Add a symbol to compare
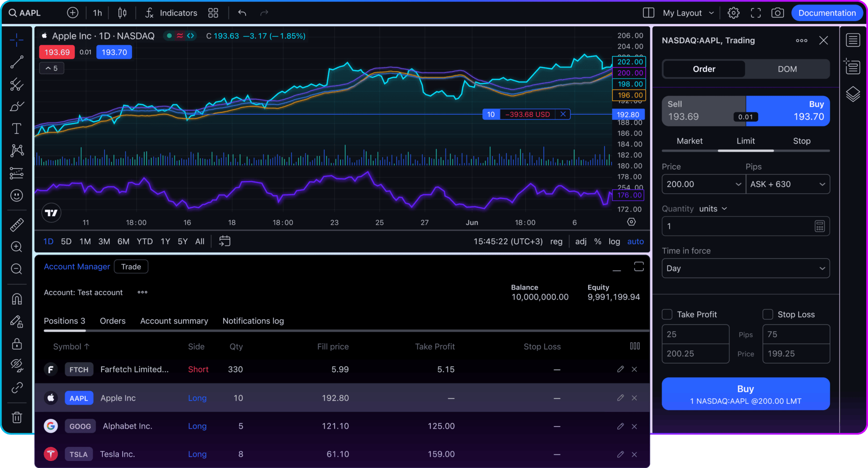 point(73,13)
